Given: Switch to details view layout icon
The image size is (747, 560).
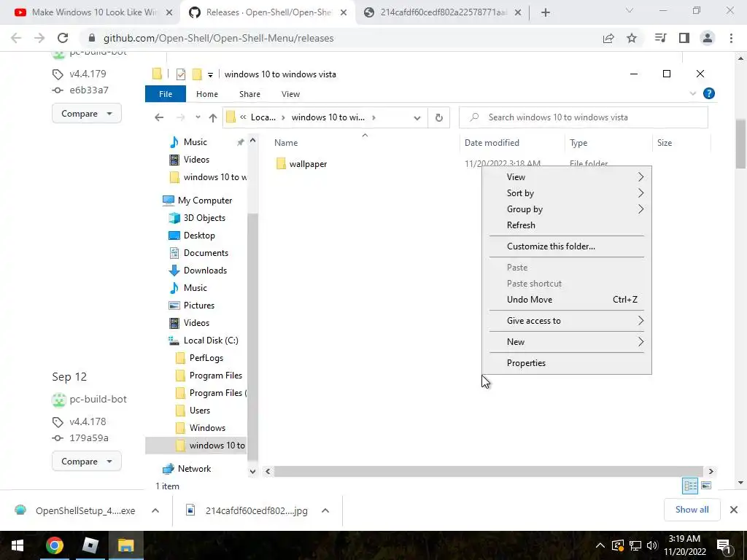Looking at the screenshot, I should (x=690, y=486).
